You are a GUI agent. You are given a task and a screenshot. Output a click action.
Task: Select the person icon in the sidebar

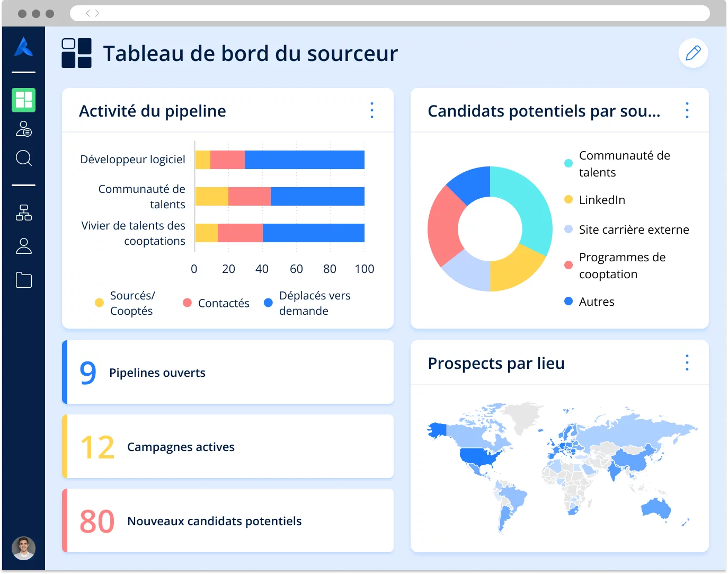(x=23, y=246)
